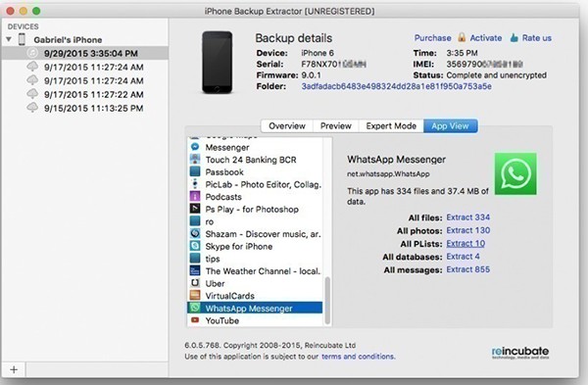Screen dimensions: 588x385
Task: Open the terms and conditions link
Action: click(358, 357)
